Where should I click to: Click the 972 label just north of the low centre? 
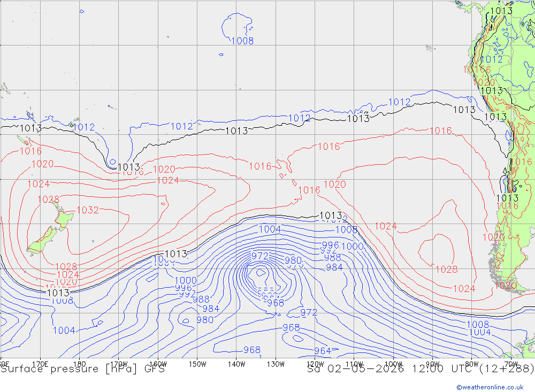(259, 256)
